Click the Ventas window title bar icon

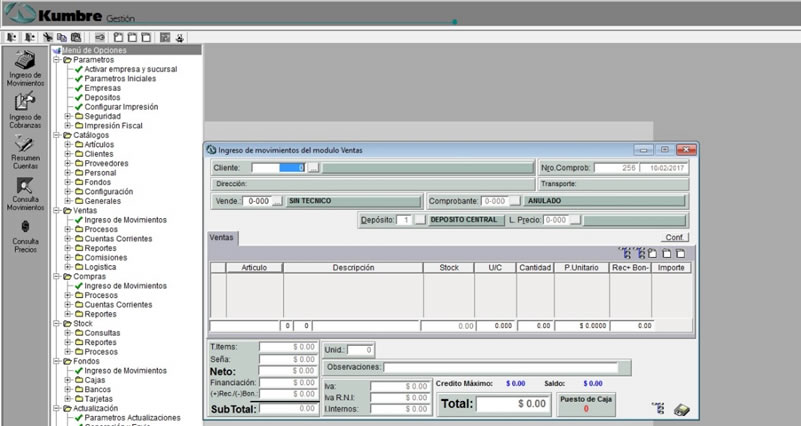pyautogui.click(x=211, y=150)
